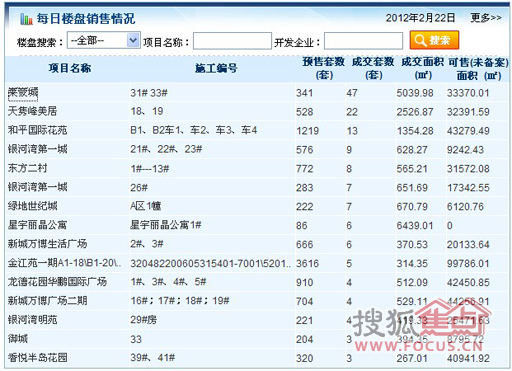
Task: Click the cell 29#房
Action: coord(143,320)
